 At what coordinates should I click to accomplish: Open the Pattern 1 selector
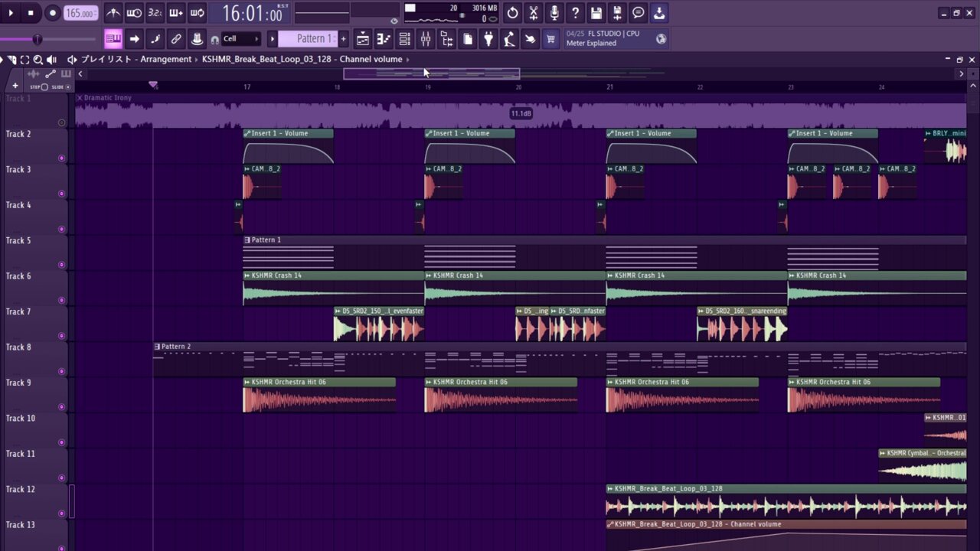(x=308, y=39)
